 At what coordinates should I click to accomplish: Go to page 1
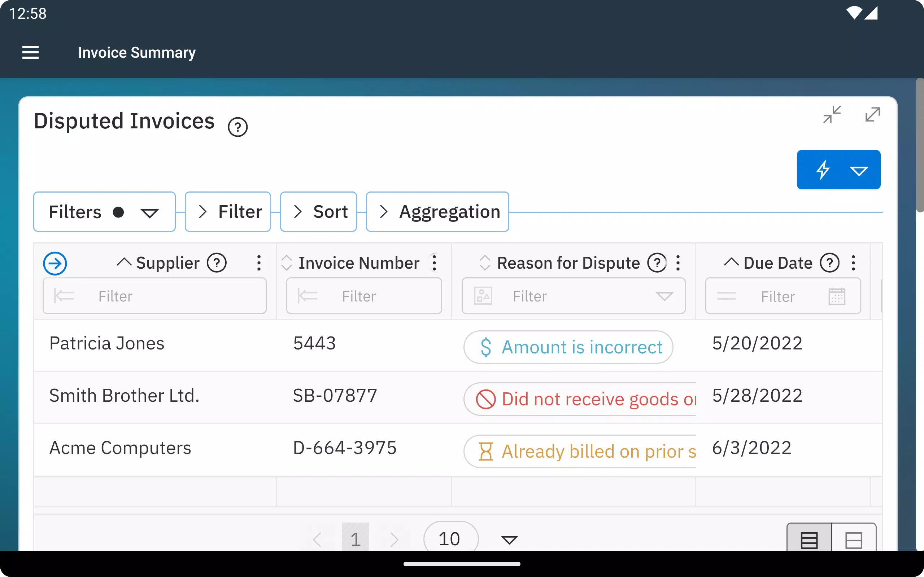click(x=356, y=539)
